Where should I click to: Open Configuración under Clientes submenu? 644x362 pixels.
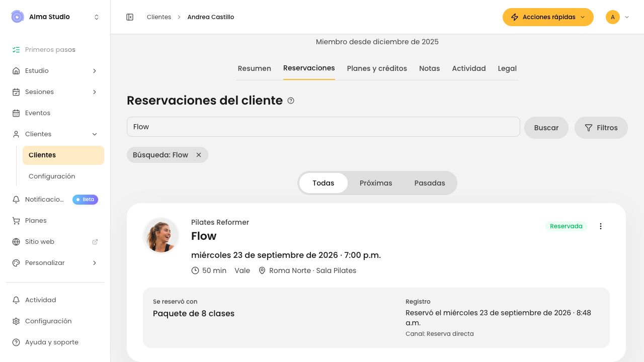click(63, 176)
